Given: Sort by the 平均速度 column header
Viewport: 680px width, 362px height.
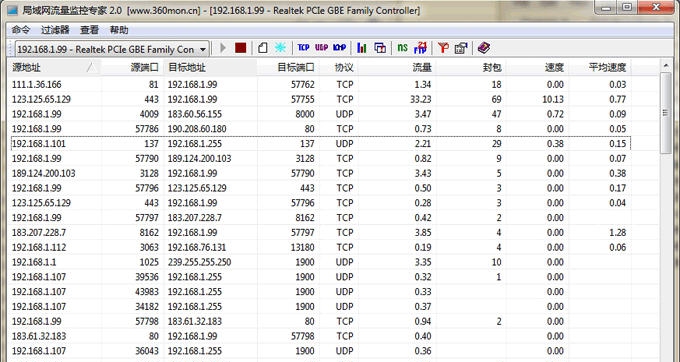Looking at the screenshot, I should click(x=600, y=68).
